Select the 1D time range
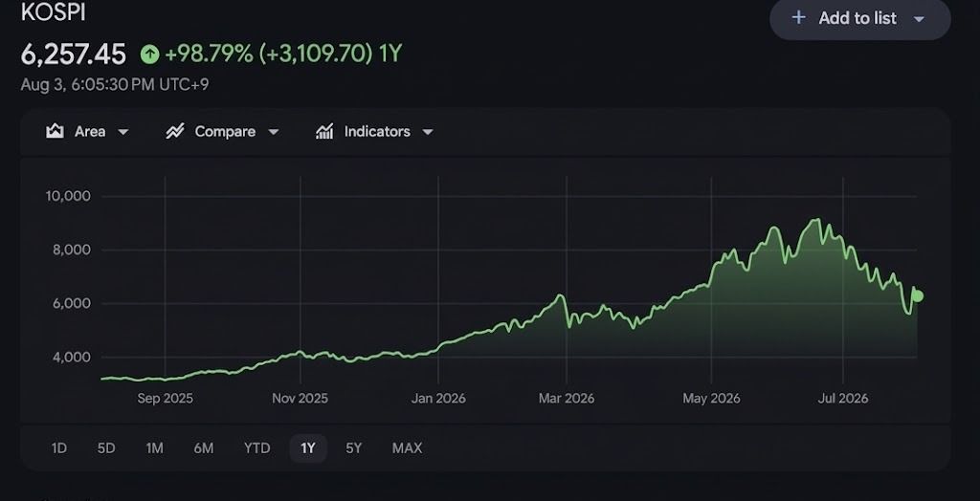Image resolution: width=980 pixels, height=501 pixels. (x=58, y=447)
